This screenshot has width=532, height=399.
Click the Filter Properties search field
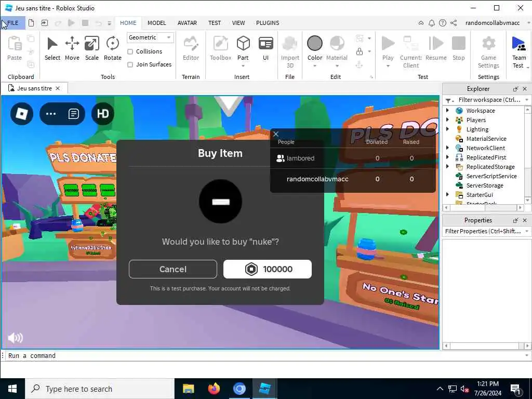coord(483,231)
